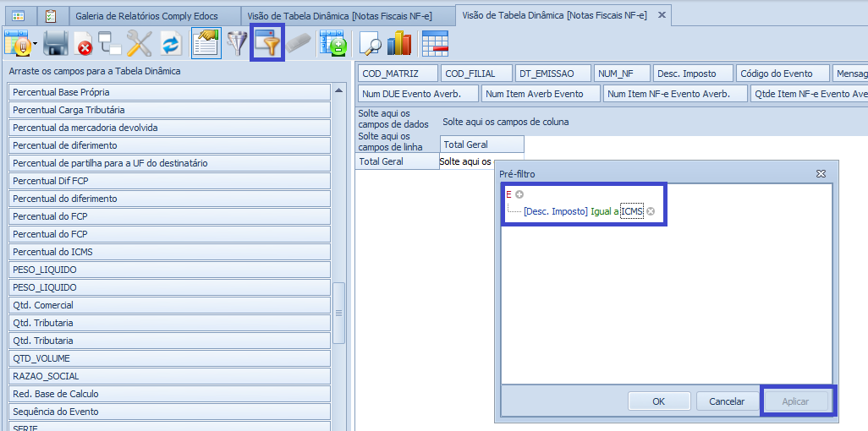Click the field list scroll up arrow
This screenshot has width=868, height=431.
[x=338, y=90]
